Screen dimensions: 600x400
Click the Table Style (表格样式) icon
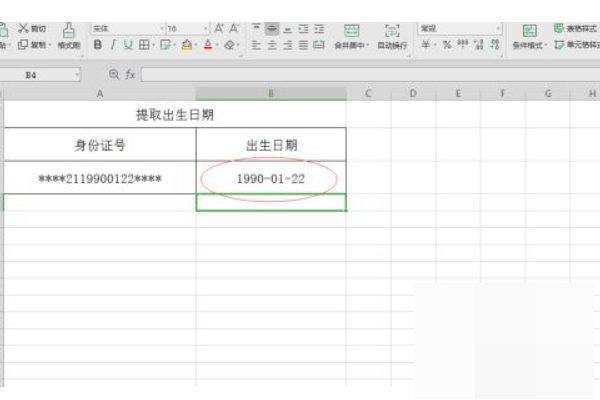point(559,28)
